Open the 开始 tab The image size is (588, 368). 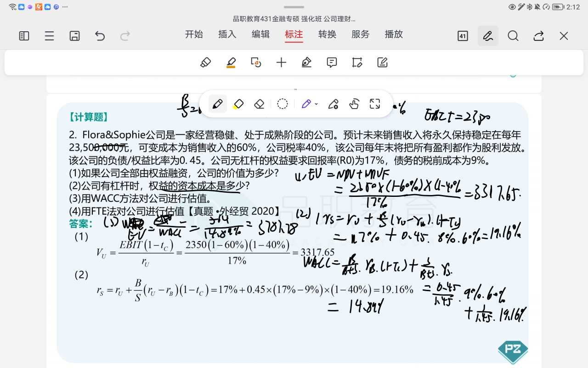click(194, 34)
